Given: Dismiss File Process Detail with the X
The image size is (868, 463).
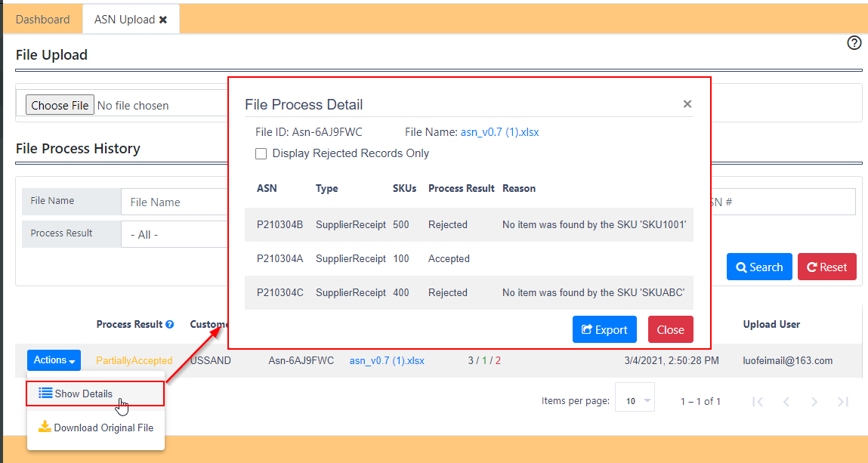Looking at the screenshot, I should point(687,103).
